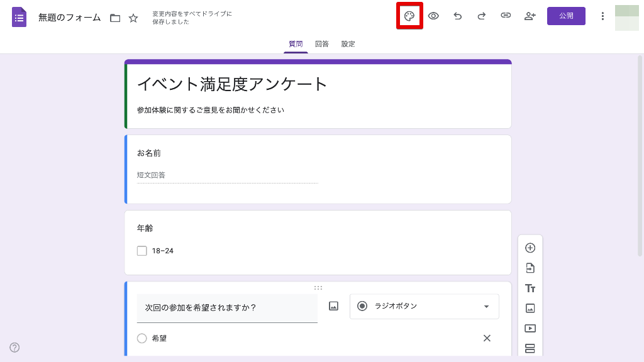The width and height of the screenshot is (644, 362).
Task: Copy the responder link via link icon
Action: tap(506, 16)
